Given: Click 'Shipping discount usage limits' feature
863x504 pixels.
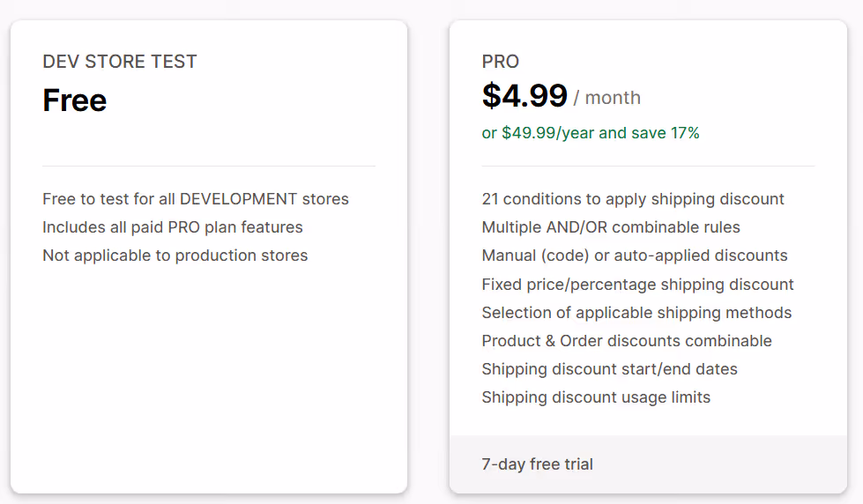Looking at the screenshot, I should click(x=596, y=397).
